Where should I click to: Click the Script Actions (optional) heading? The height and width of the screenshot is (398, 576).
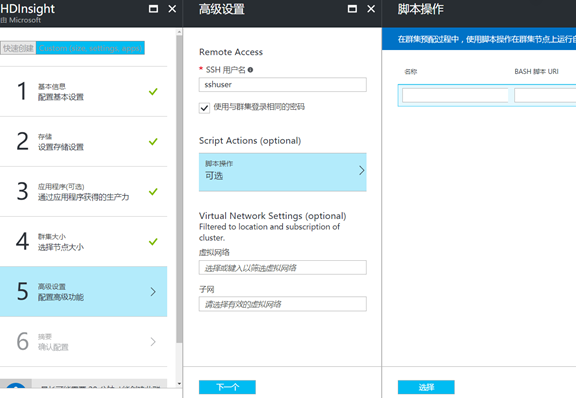tap(250, 141)
